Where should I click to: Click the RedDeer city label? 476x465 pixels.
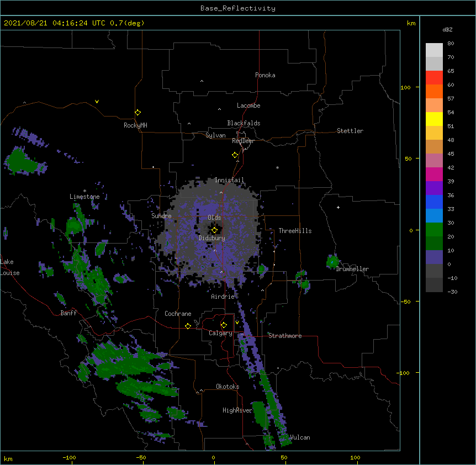pos(243,141)
